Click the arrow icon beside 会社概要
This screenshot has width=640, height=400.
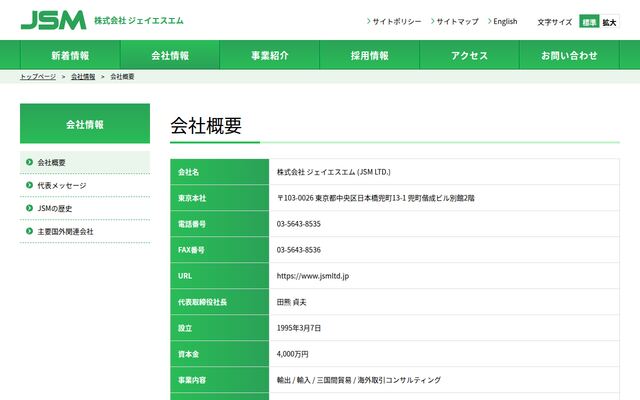point(29,162)
